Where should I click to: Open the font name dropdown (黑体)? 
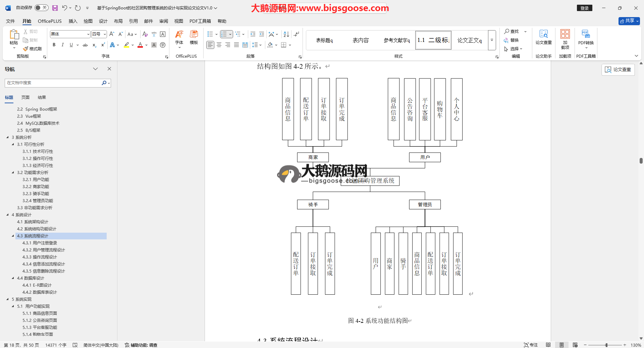tap(88, 34)
